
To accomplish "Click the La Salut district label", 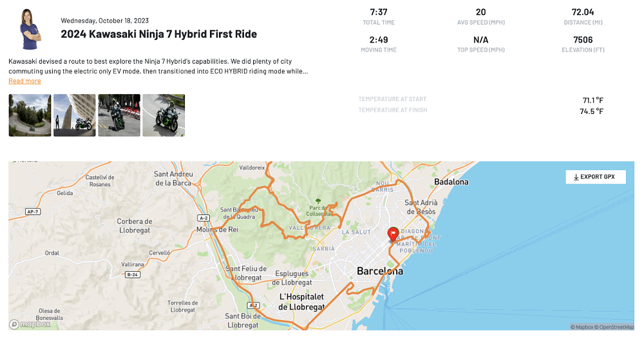I will pyautogui.click(x=356, y=232).
